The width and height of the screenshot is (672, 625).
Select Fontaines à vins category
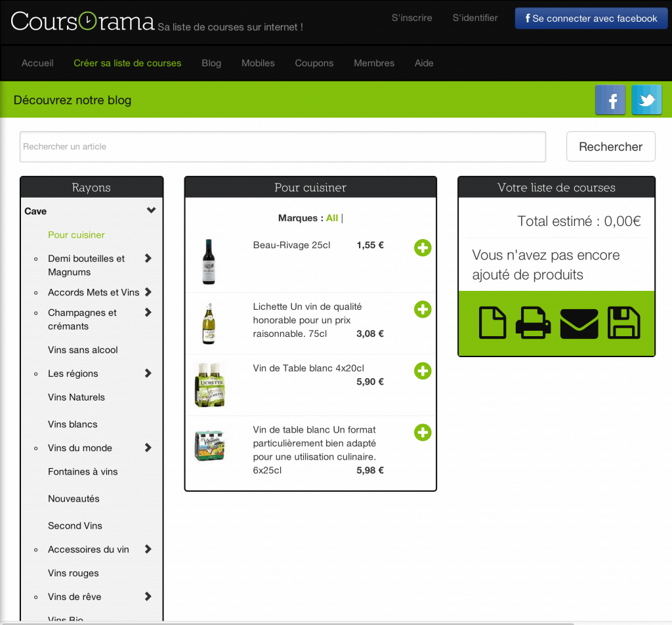pos(83,471)
